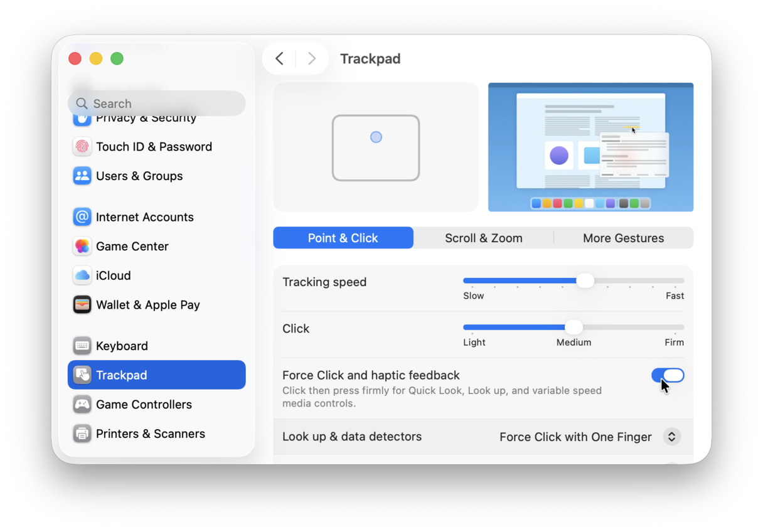This screenshot has width=763, height=532.
Task: Toggle Force Click and haptic feedback switch
Action: pyautogui.click(x=668, y=375)
